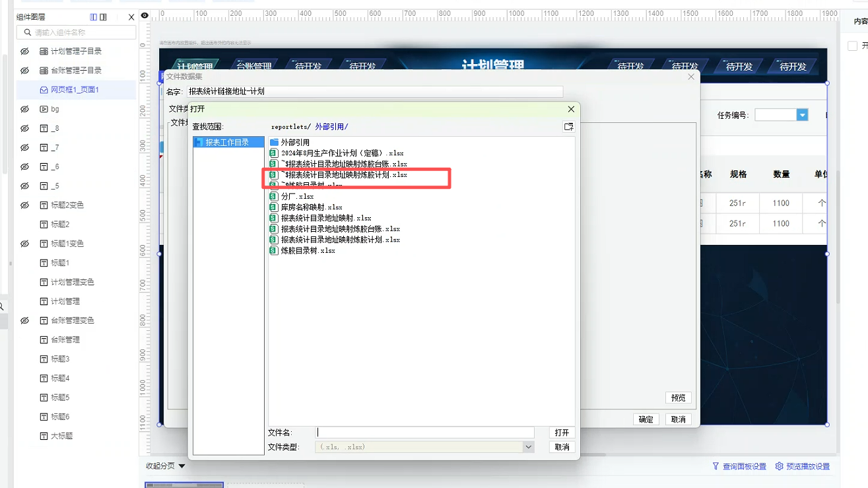This screenshot has width=868, height=488.
Task: Select 库房名称映射.xlsx in file list
Action: coord(311,207)
